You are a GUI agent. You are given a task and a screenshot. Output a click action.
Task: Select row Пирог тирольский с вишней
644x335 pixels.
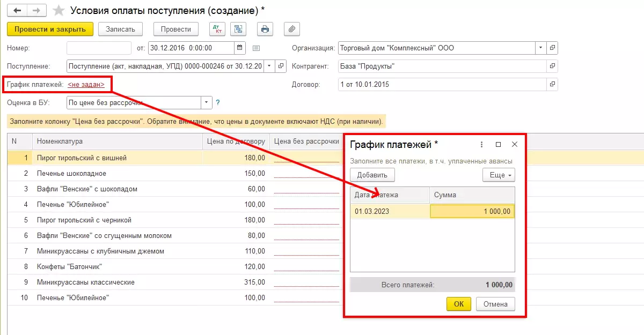click(117, 158)
